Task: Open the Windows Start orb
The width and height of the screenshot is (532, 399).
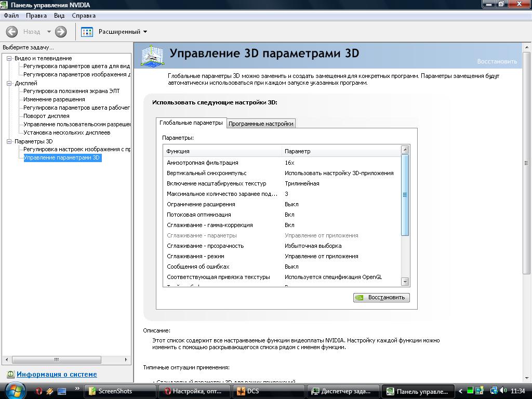Action: pyautogui.click(x=14, y=391)
